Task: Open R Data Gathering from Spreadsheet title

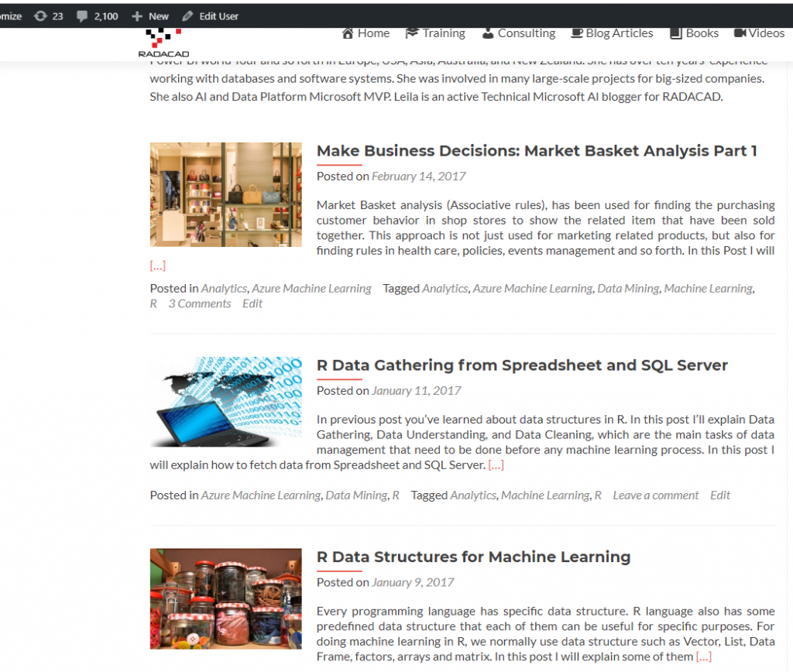Action: [x=522, y=365]
